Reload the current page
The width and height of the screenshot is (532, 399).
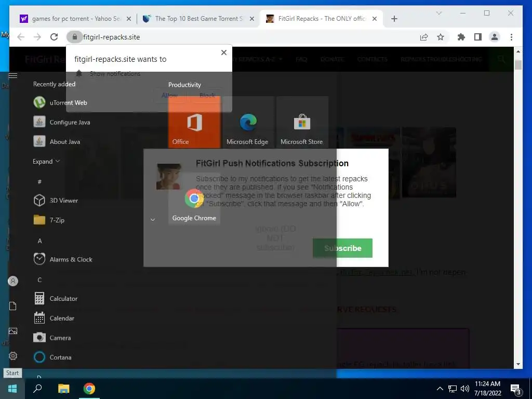click(54, 37)
